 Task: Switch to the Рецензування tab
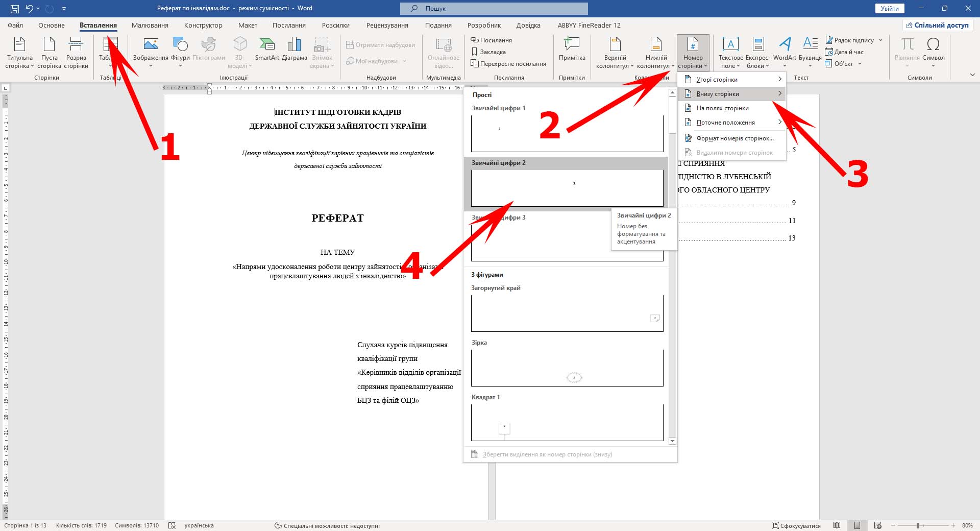(387, 25)
